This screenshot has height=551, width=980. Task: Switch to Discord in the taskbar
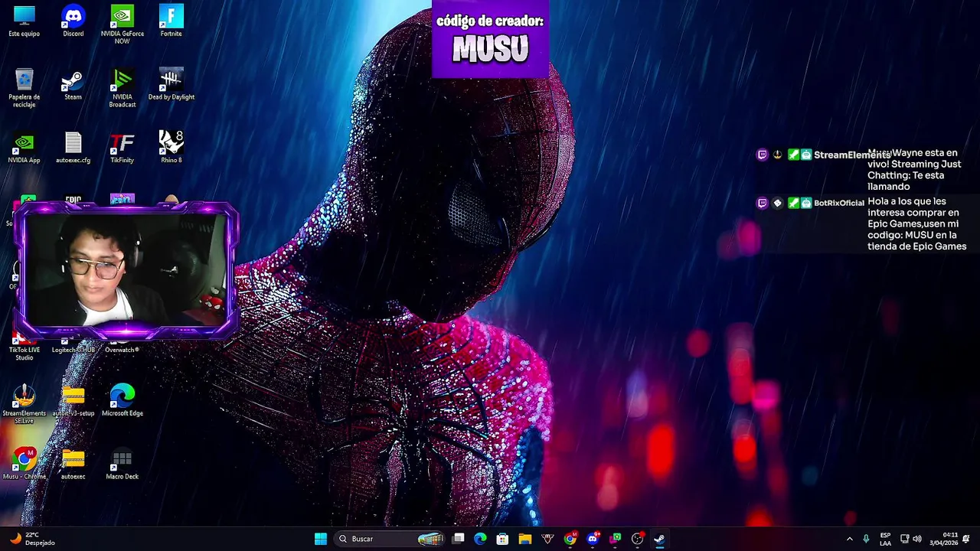[x=592, y=539]
